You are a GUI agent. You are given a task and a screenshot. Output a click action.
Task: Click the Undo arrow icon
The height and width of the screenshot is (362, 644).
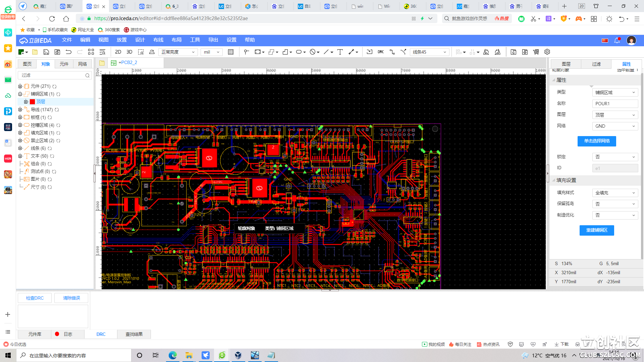68,52
